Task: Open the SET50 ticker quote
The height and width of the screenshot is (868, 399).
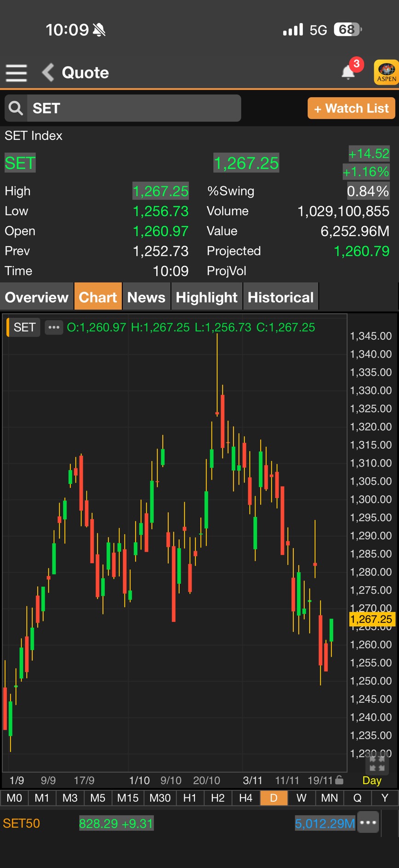Action: click(22, 823)
